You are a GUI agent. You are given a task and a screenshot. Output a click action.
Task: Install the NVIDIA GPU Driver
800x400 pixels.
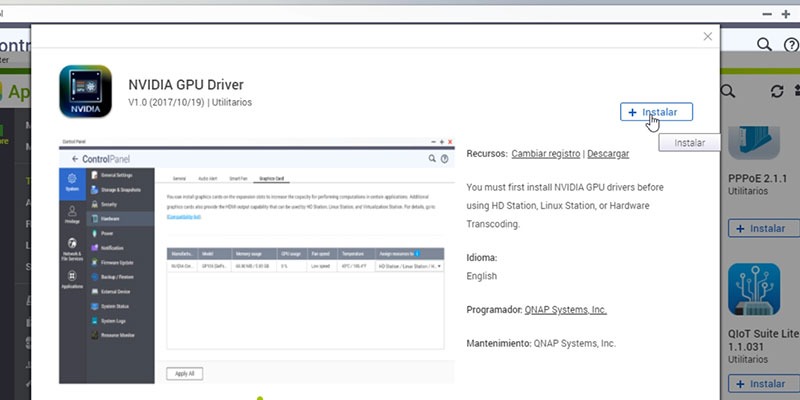click(656, 112)
